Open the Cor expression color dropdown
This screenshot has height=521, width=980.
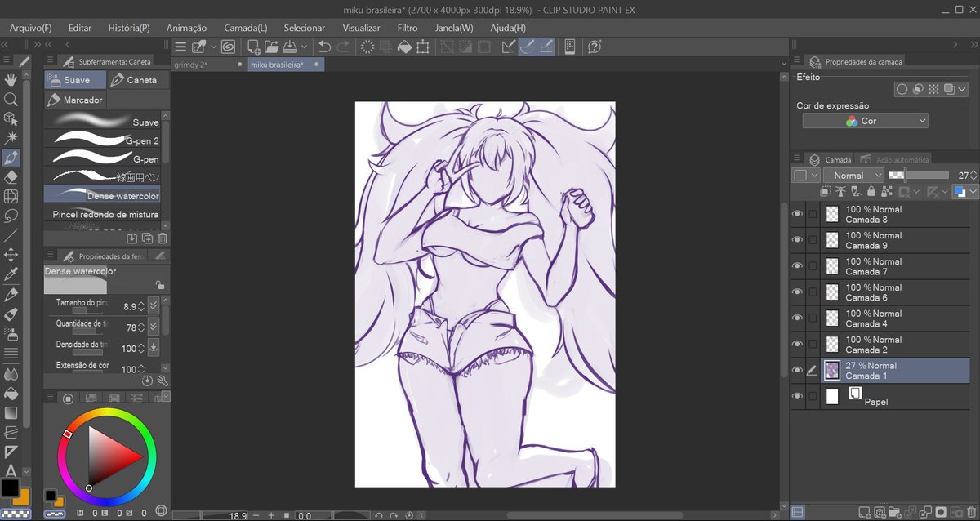click(866, 120)
